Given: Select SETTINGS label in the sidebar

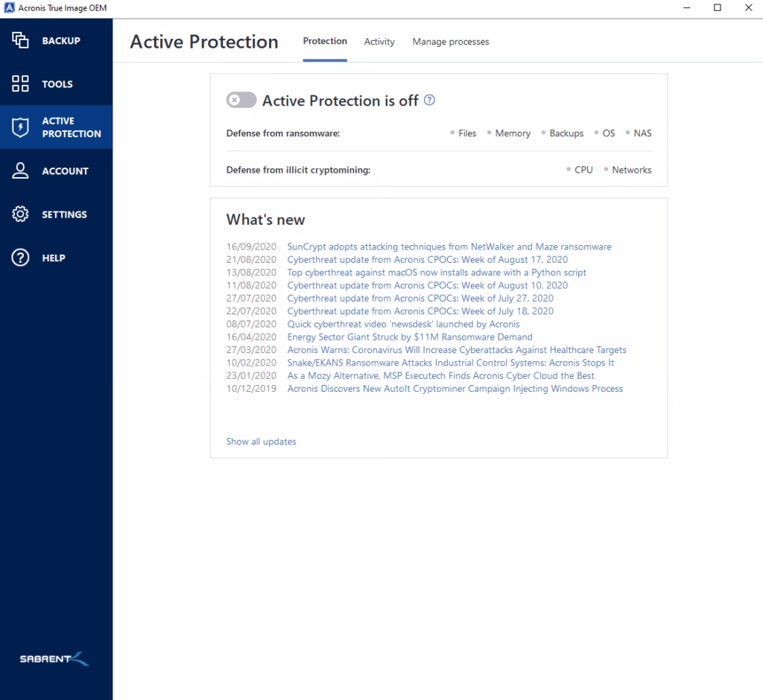Looking at the screenshot, I should tap(64, 214).
